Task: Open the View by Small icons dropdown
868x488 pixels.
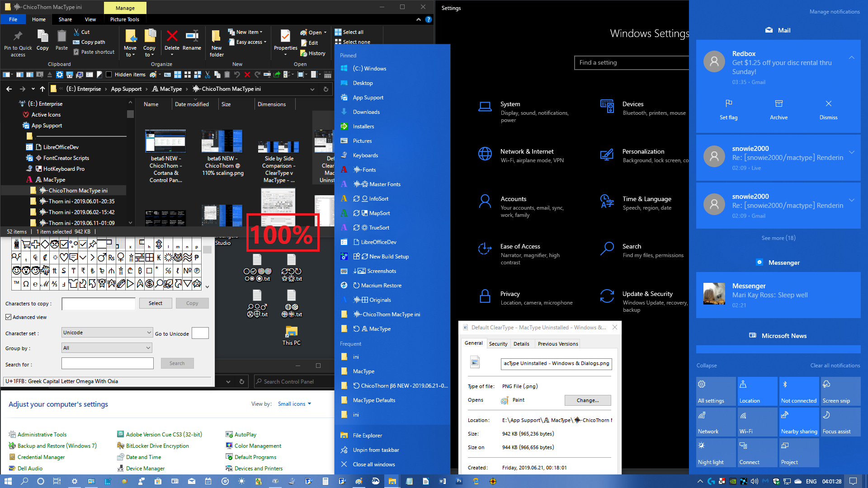Action: (x=294, y=404)
